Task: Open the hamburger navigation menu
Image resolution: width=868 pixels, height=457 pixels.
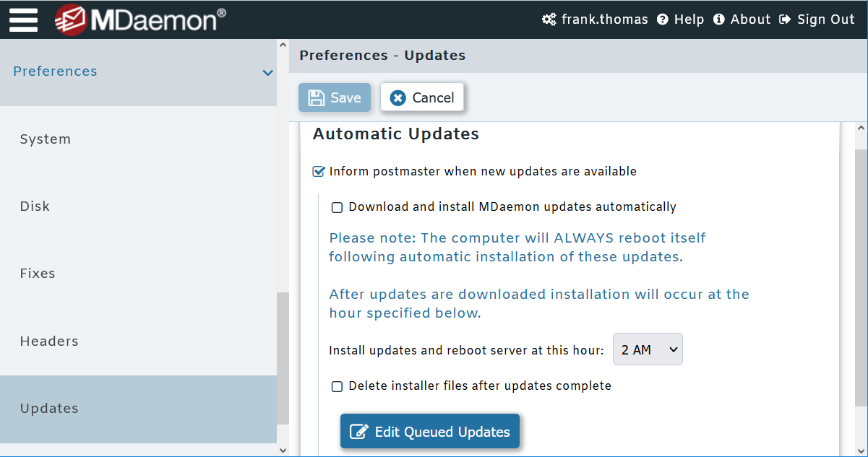Action: click(22, 19)
